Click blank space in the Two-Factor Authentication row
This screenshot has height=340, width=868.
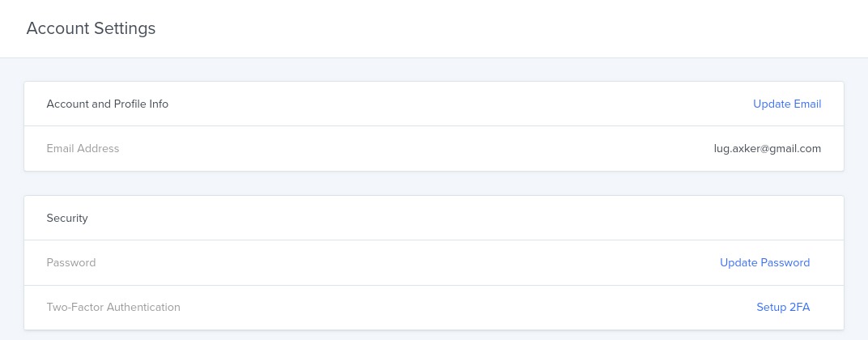tap(445, 307)
